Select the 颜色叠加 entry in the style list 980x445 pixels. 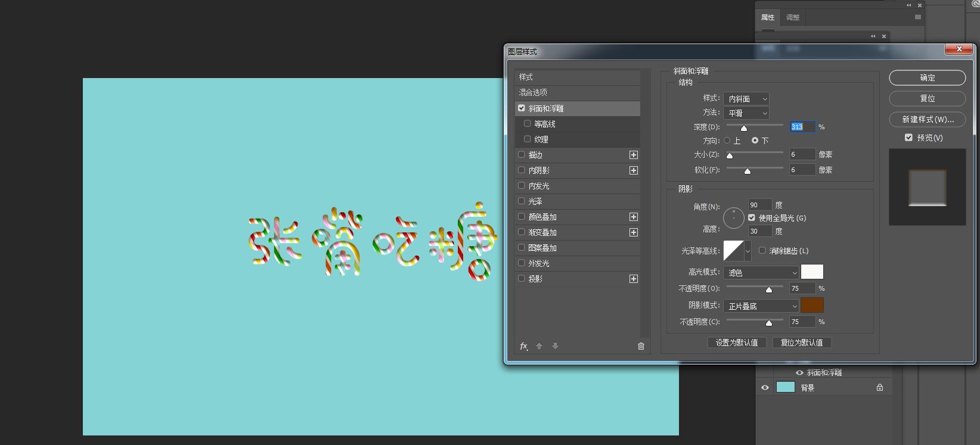coord(577,217)
